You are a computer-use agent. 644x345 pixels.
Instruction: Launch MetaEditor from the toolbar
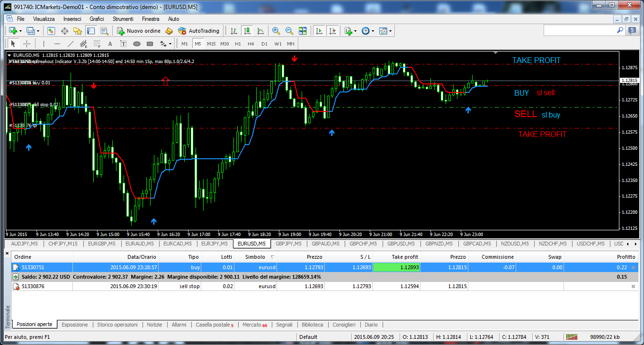[169, 31]
